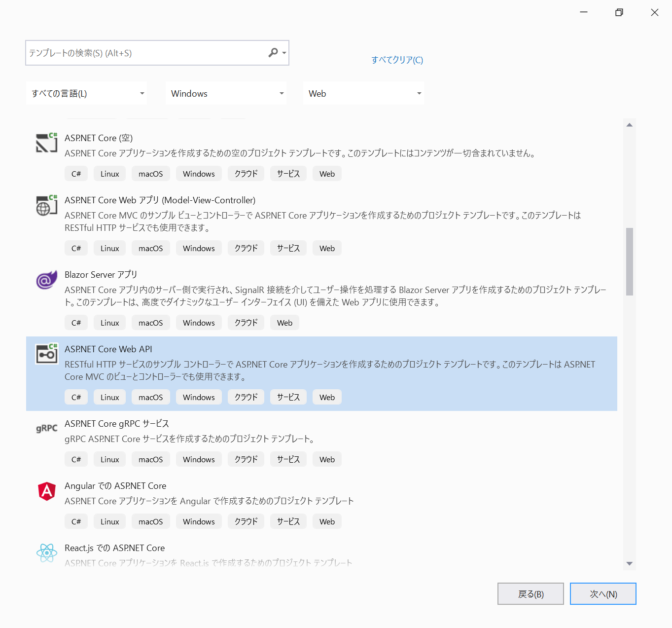This screenshot has height=628, width=672.
Task: Click the サービス tag under ASP.NET Core (空)
Action: [288, 174]
